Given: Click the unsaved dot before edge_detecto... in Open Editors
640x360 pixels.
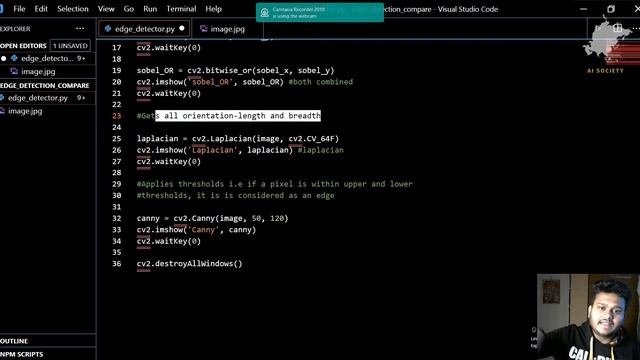Looking at the screenshot, I should coord(4,58).
